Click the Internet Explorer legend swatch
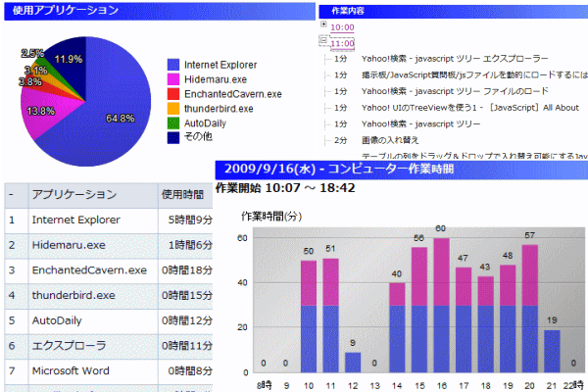This screenshot has height=392, width=588. pyautogui.click(x=174, y=63)
